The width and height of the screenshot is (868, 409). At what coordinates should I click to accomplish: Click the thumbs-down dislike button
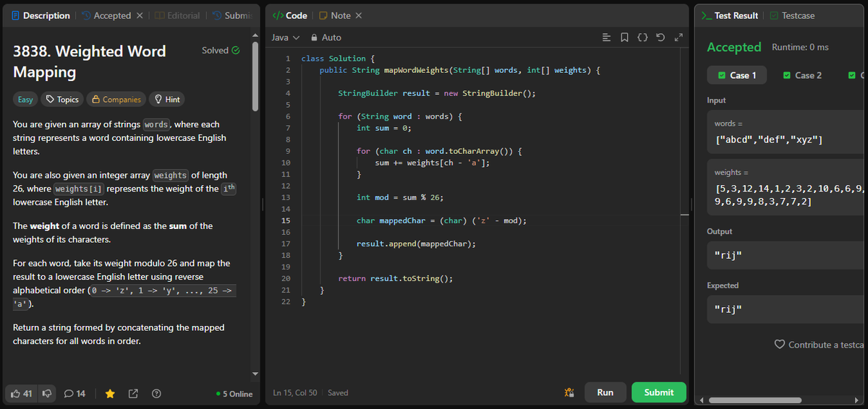(x=48, y=393)
